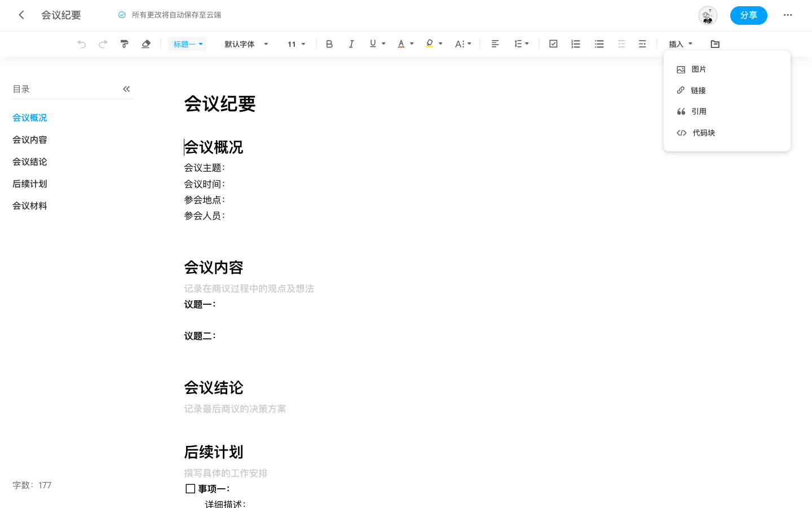Check the 事项一 checkbox in the document

pos(190,488)
